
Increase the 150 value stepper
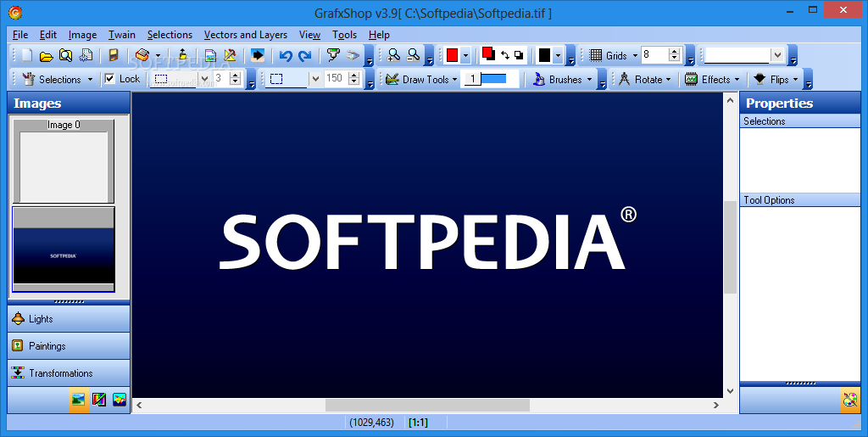355,76
